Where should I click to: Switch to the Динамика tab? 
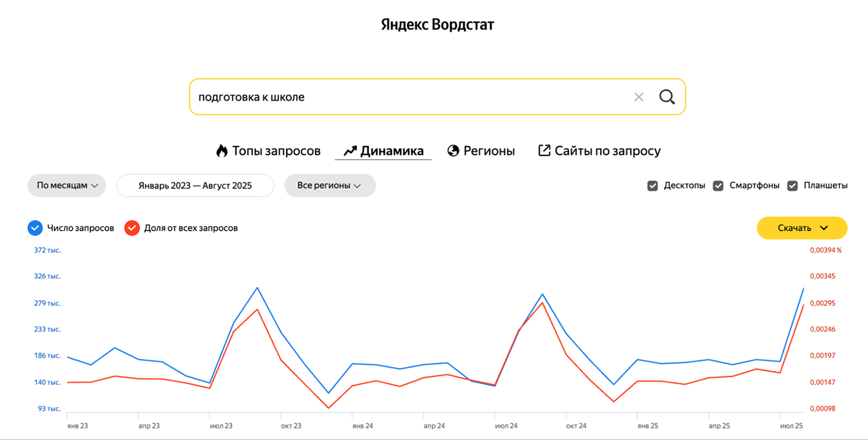[x=383, y=151]
